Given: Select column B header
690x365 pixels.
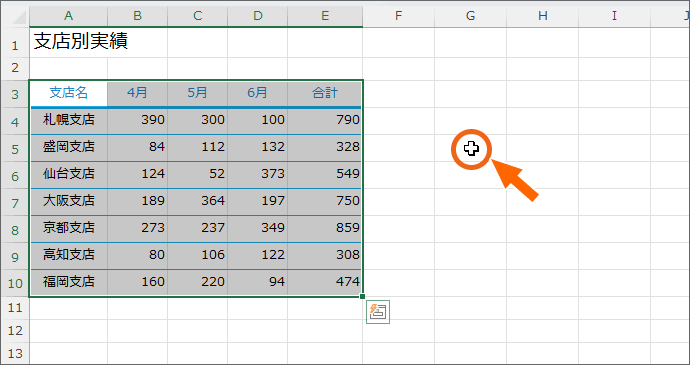Looking at the screenshot, I should pos(137,16).
